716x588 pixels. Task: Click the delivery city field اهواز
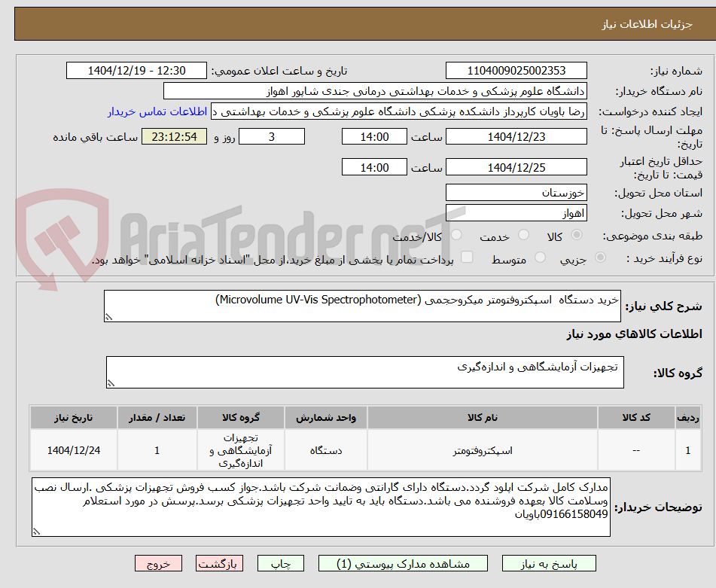pyautogui.click(x=516, y=213)
